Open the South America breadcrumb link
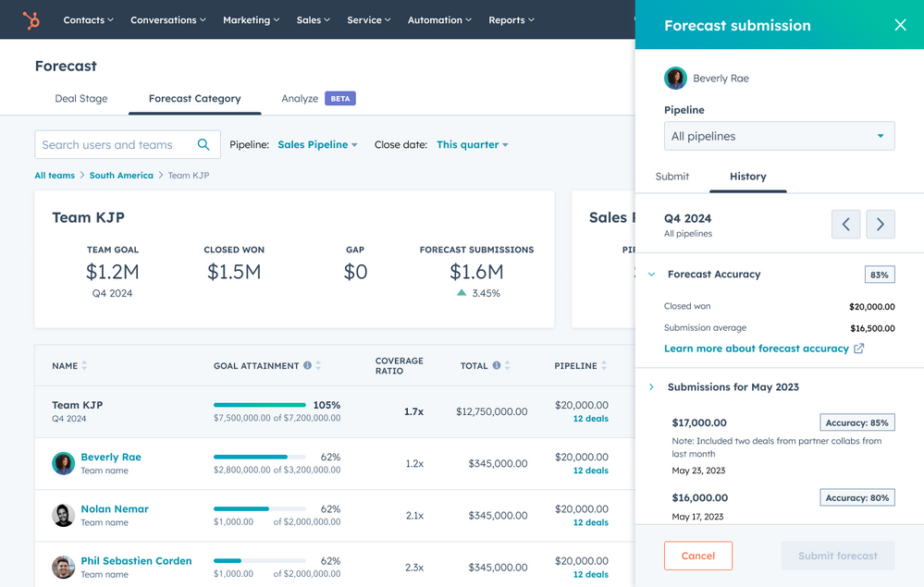Screen dimensions: 924x587 [x=121, y=176]
